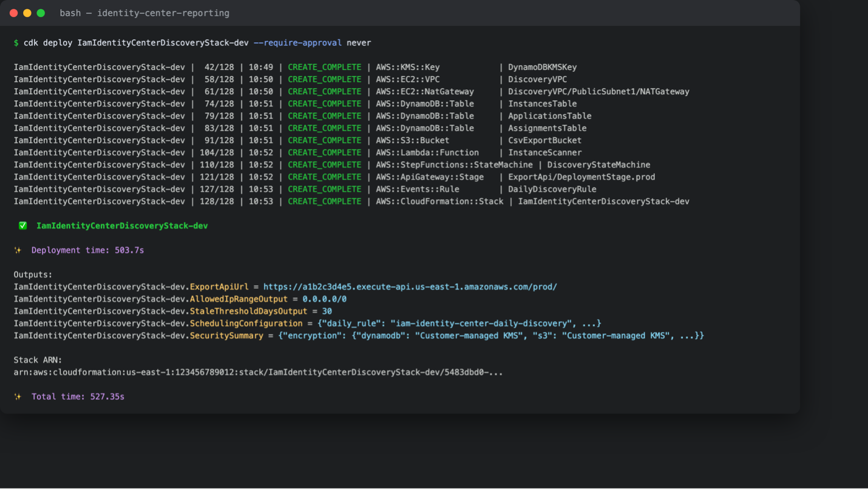Click the '10:49' timestamp
The image size is (868, 491).
click(261, 67)
